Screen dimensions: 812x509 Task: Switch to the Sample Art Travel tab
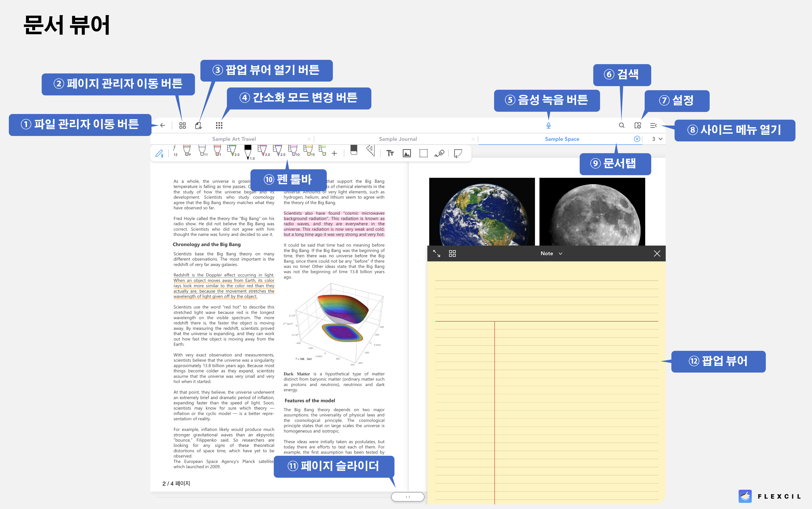point(234,139)
